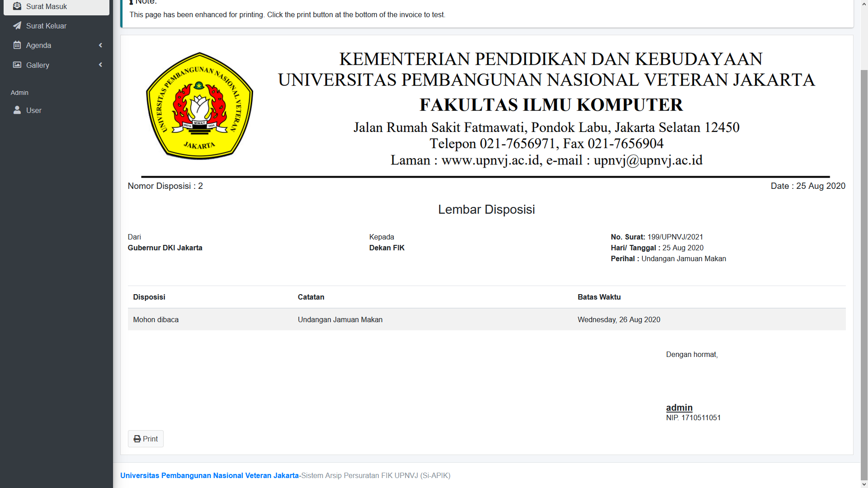Click the UPN Veteran Jakarta logo
Image resolution: width=868 pixels, height=488 pixels.
coord(199,106)
